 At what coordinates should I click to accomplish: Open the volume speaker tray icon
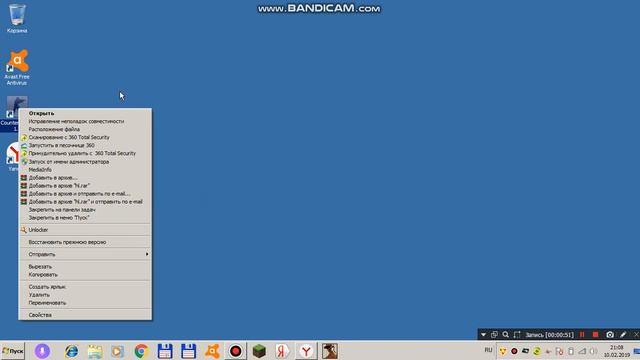tap(593, 351)
